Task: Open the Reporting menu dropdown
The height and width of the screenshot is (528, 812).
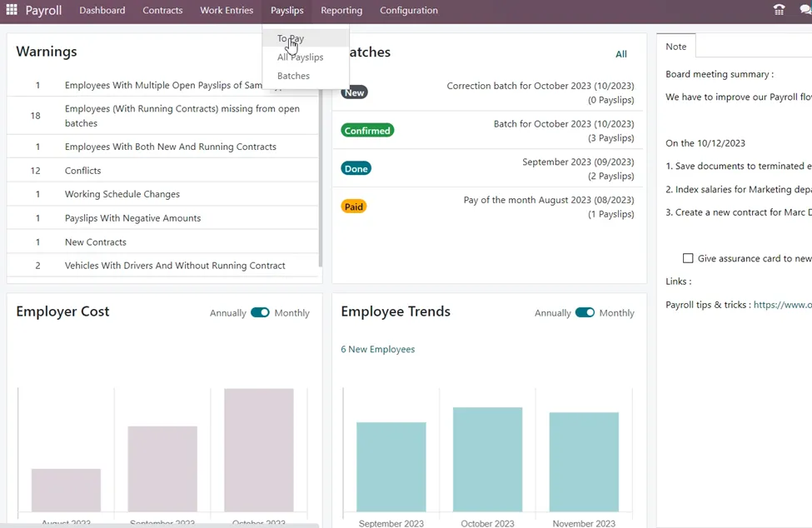Action: click(341, 10)
